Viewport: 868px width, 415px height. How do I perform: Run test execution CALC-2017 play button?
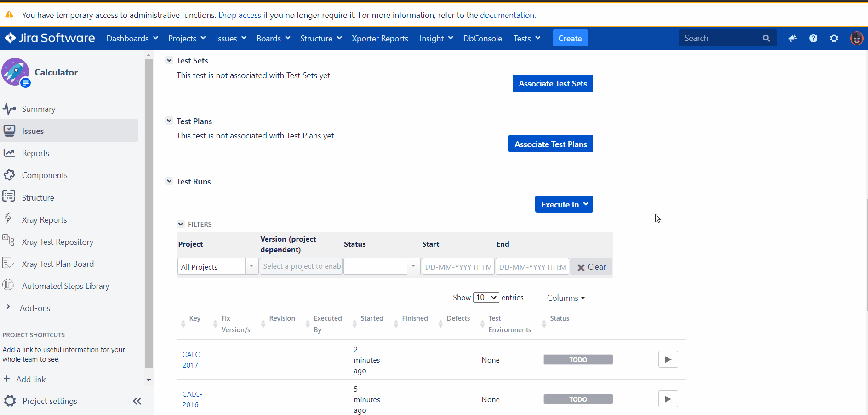tap(668, 359)
